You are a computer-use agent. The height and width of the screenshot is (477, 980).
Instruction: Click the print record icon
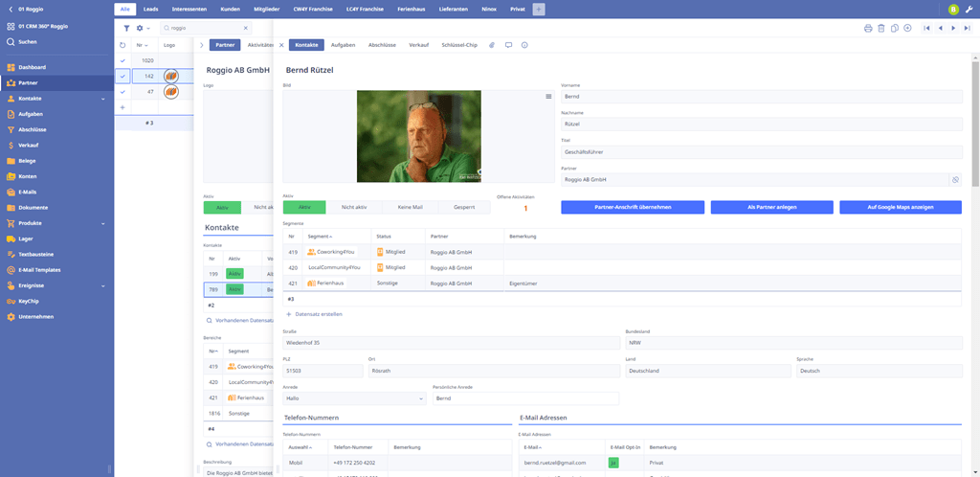click(867, 29)
